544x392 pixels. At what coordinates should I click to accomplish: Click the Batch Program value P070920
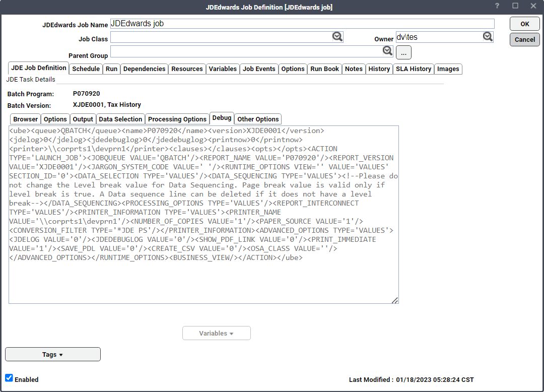point(87,94)
